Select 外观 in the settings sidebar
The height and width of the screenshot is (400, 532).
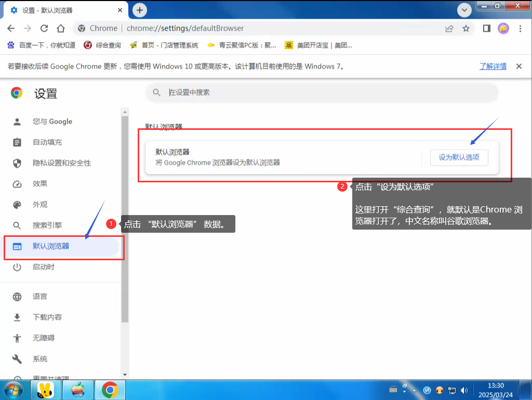tap(40, 205)
